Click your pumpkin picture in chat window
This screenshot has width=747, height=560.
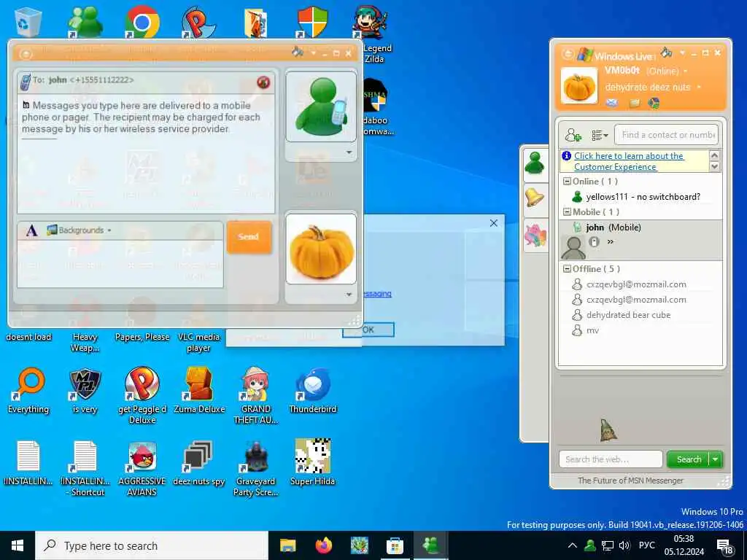[x=321, y=249]
